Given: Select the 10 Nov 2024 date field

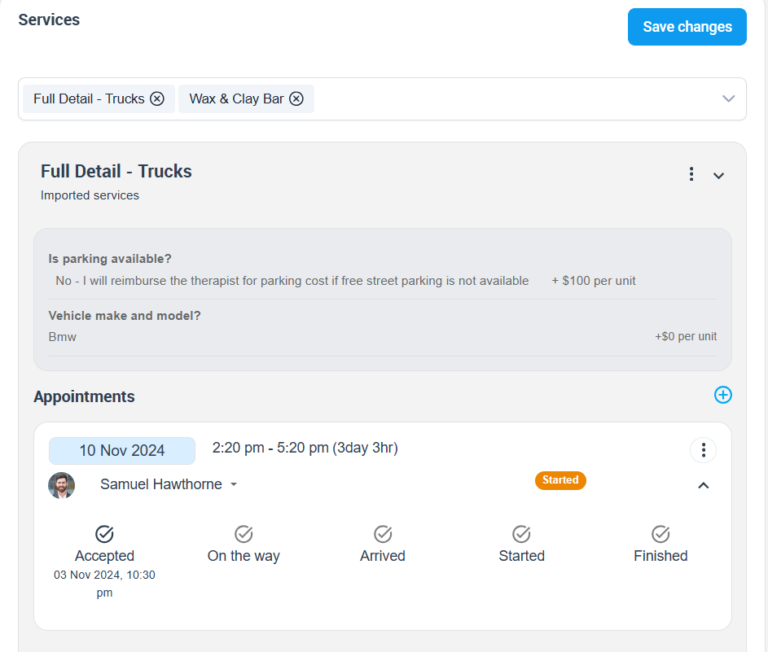Looking at the screenshot, I should [122, 451].
